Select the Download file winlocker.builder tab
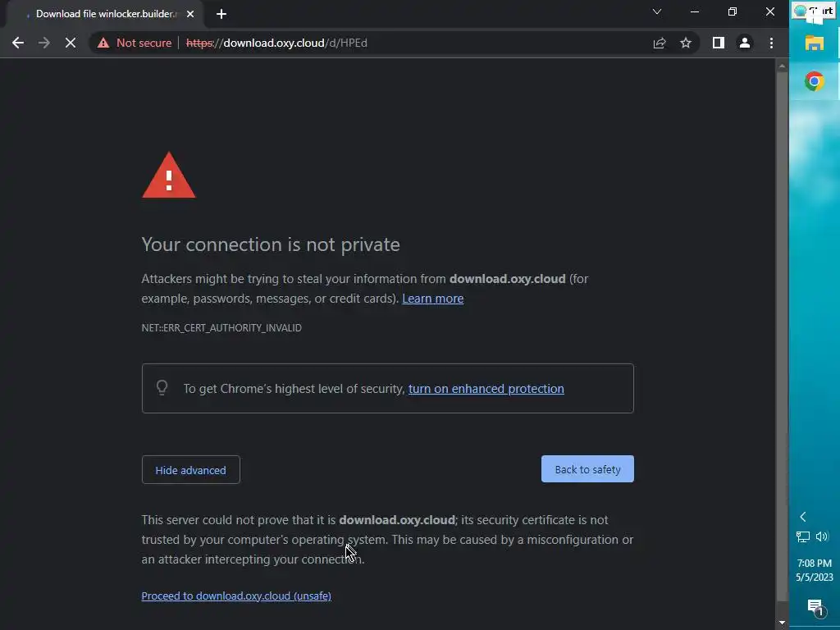This screenshot has width=840, height=630. 104,14
